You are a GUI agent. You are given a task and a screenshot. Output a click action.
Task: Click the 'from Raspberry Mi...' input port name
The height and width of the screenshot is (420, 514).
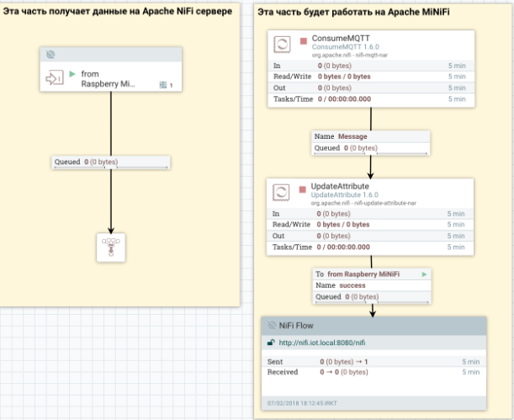[108, 78]
